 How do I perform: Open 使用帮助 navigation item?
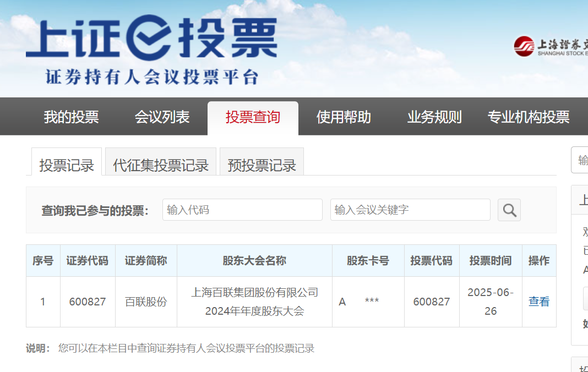tap(344, 117)
